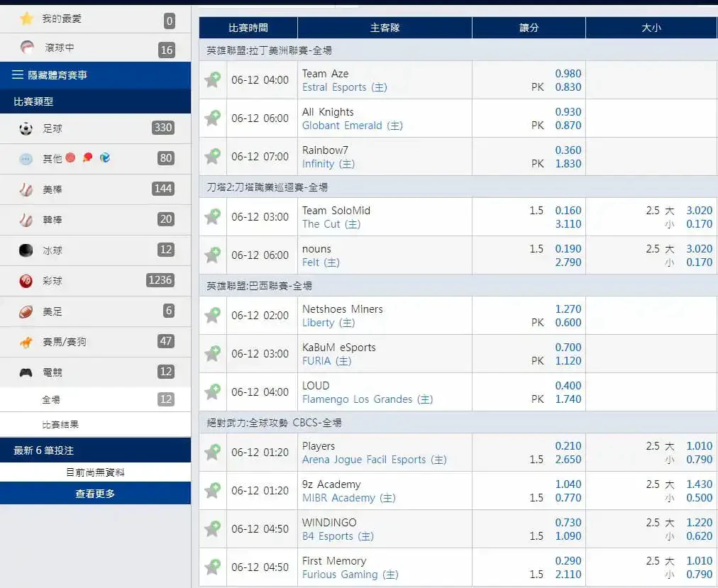Open 滾球中 live matches section
The height and width of the screenshot is (588, 718).
(x=95, y=48)
